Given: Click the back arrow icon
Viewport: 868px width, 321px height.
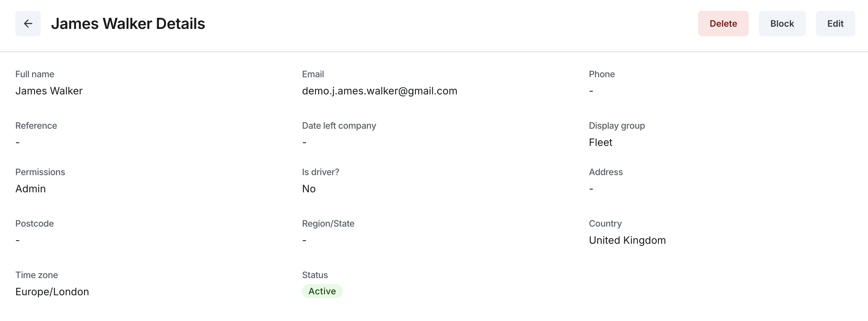Looking at the screenshot, I should tap(28, 24).
